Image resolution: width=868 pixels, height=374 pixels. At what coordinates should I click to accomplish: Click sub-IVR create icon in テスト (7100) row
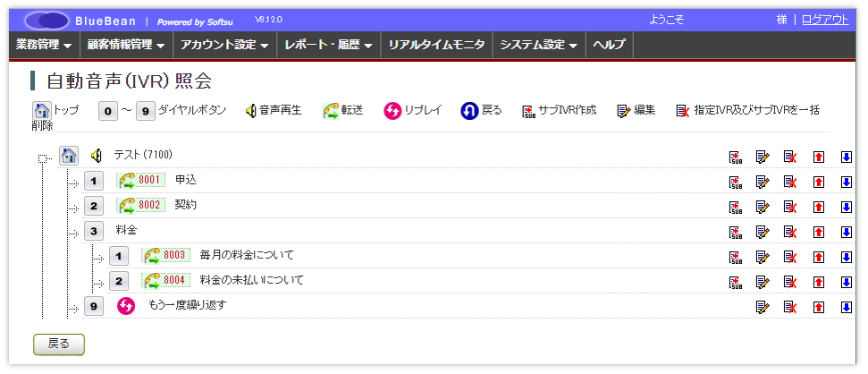click(x=735, y=157)
